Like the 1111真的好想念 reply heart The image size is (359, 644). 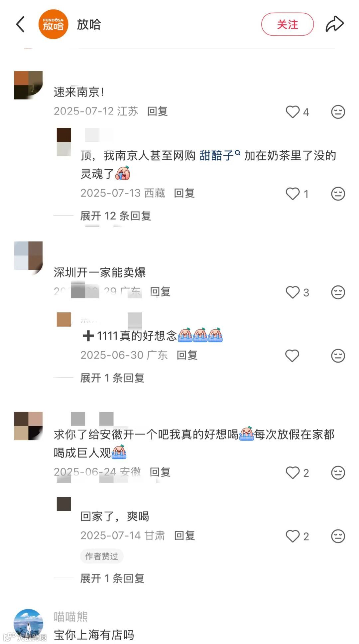(x=293, y=356)
